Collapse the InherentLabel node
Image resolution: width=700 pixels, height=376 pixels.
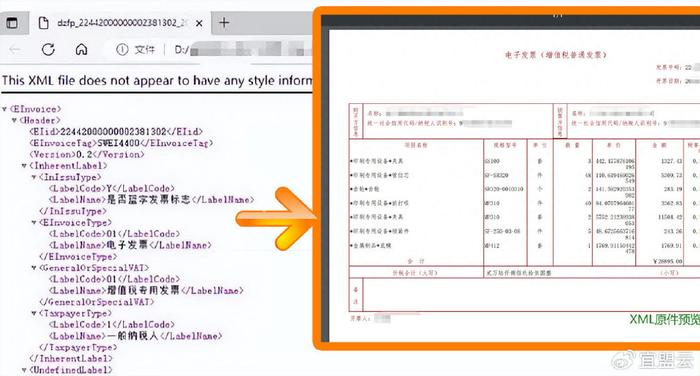pyautogui.click(x=24, y=166)
